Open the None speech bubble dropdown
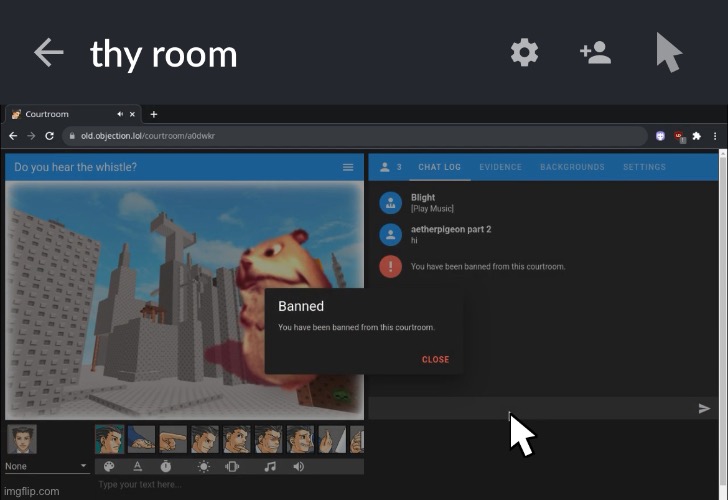 click(x=46, y=466)
